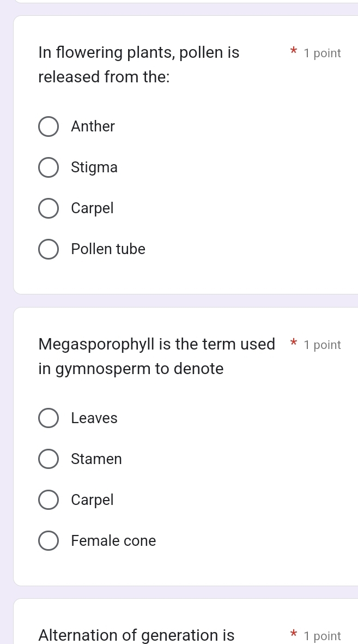Select the Anther radio button

48,127
